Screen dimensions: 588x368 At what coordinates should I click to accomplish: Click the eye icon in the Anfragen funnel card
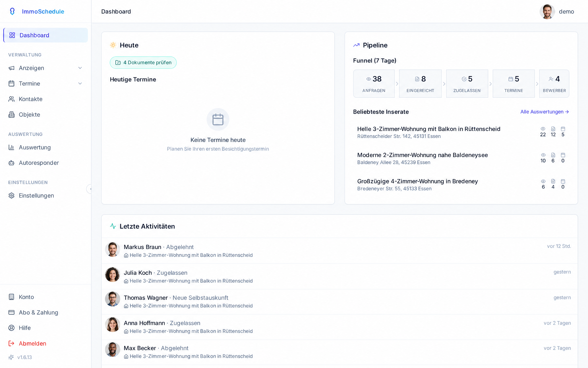click(369, 79)
